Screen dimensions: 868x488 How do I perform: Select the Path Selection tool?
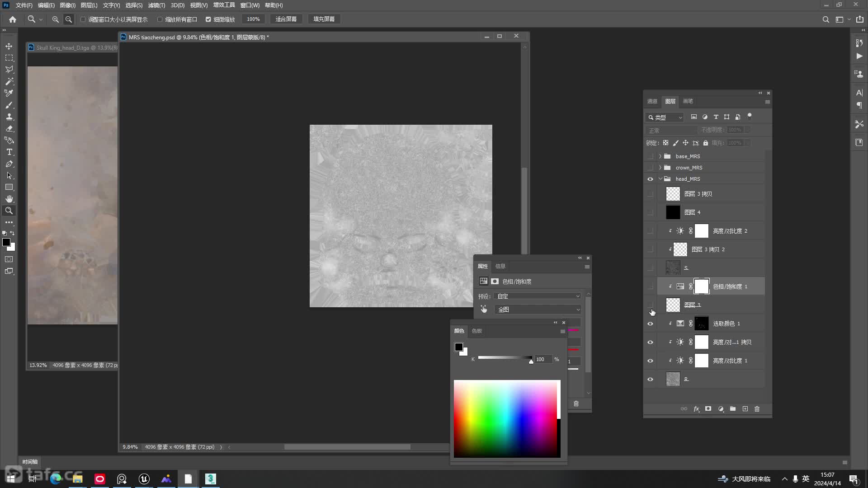point(9,175)
